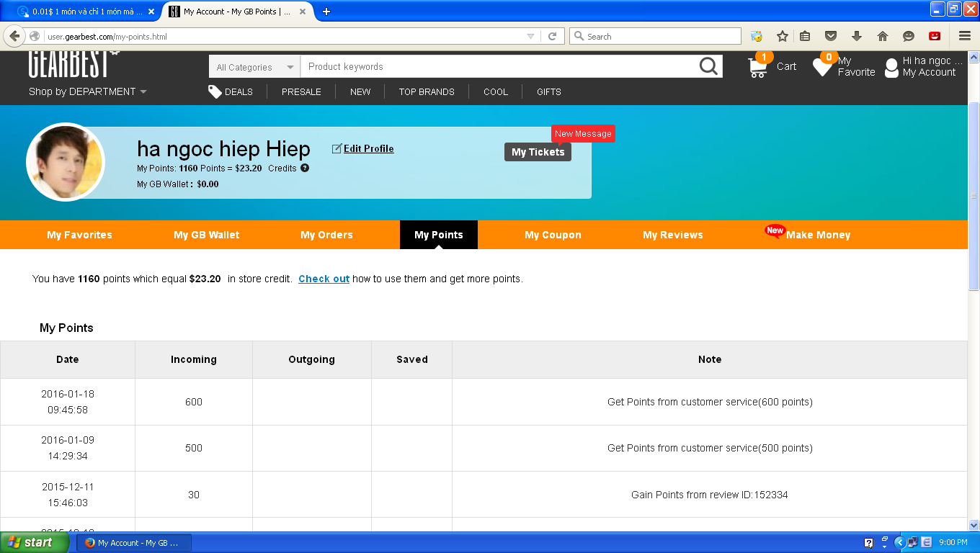The width and height of the screenshot is (980, 553).
Task: Click the My Favorite heart icon
Action: pos(822,67)
